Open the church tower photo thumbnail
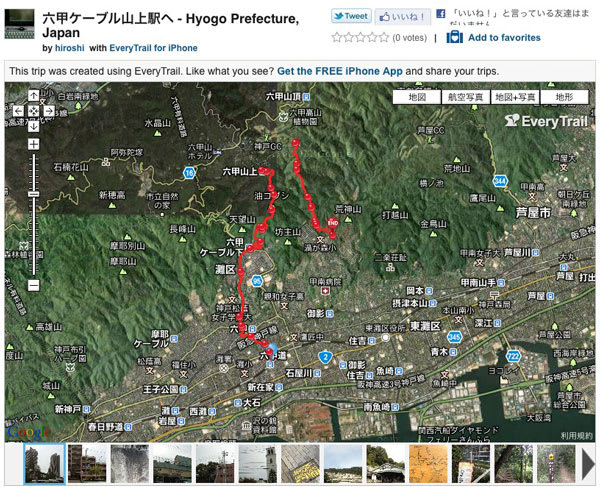 click(258, 464)
